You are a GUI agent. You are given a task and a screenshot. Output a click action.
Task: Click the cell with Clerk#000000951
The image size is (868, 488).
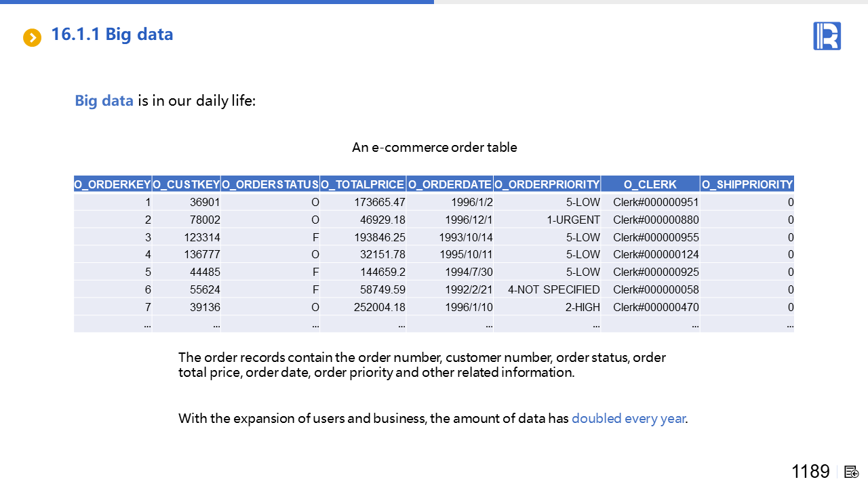click(655, 202)
